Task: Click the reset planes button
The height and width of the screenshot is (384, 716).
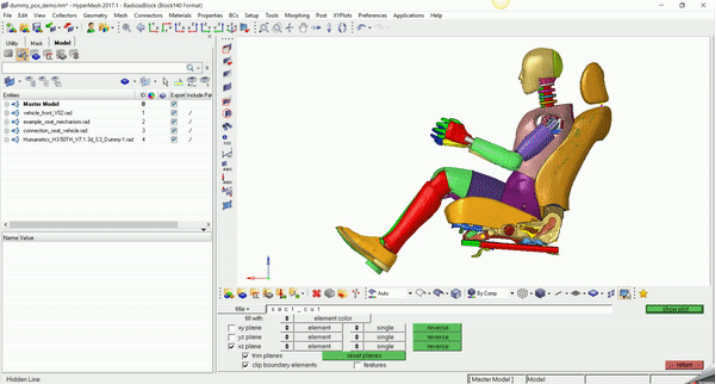Action: pyautogui.click(x=364, y=356)
